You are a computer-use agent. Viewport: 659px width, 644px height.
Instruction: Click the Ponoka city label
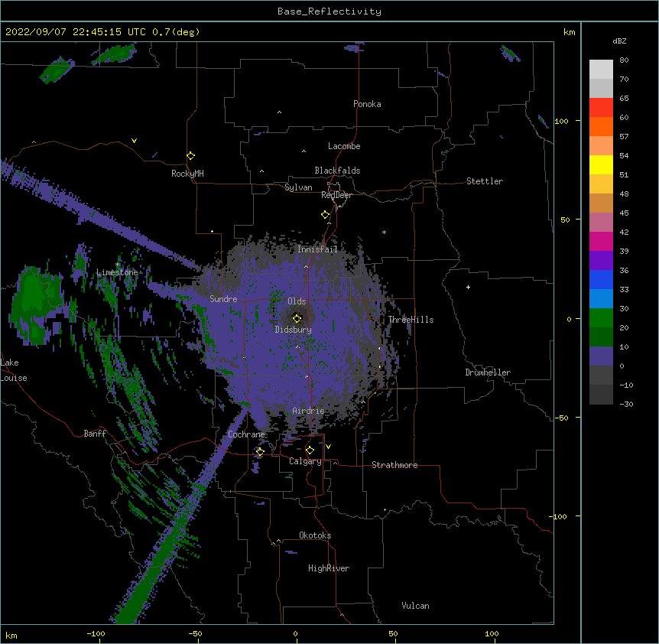tap(367, 104)
